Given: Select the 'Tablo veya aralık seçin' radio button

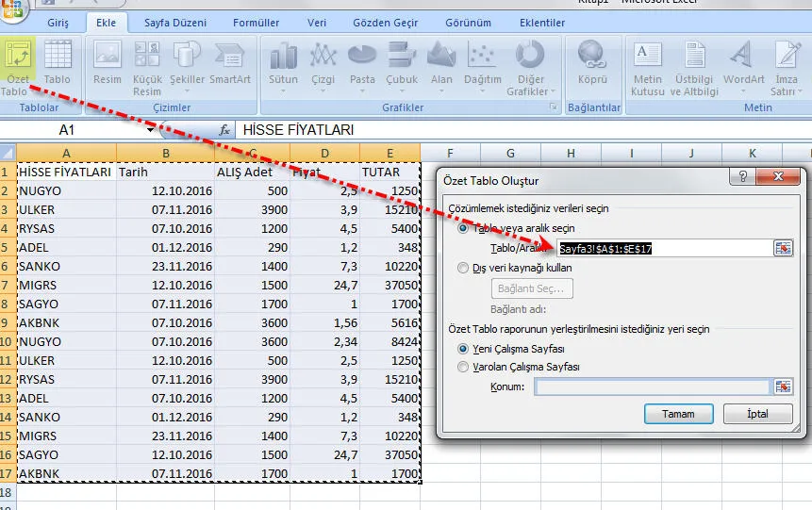Looking at the screenshot, I should (x=463, y=228).
